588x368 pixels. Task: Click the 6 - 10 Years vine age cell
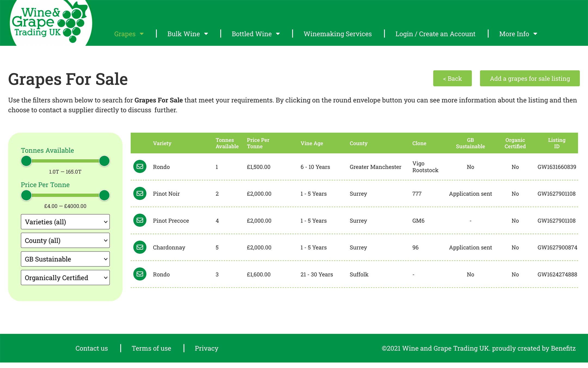pyautogui.click(x=315, y=167)
